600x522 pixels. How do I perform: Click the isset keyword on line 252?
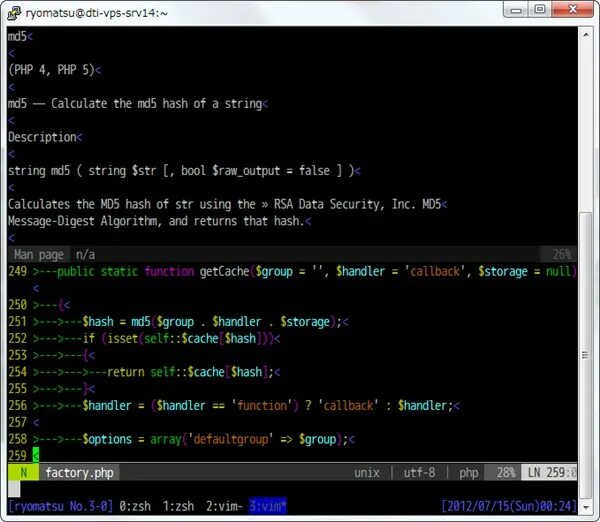(x=122, y=338)
